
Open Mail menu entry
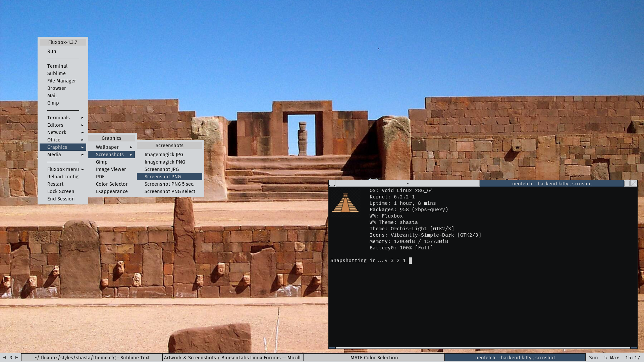pos(63,96)
